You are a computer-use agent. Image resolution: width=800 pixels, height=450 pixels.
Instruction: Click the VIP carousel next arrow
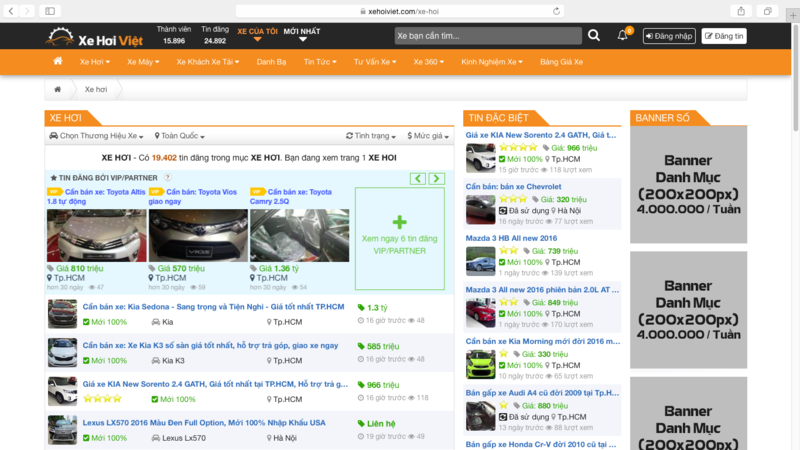click(x=436, y=179)
